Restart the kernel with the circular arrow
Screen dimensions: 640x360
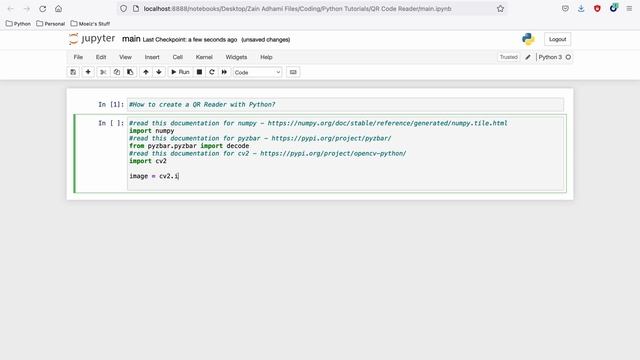(x=211, y=72)
